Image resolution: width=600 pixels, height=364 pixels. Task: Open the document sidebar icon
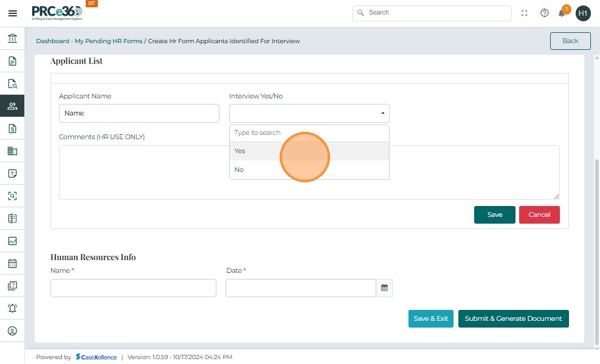click(x=12, y=61)
